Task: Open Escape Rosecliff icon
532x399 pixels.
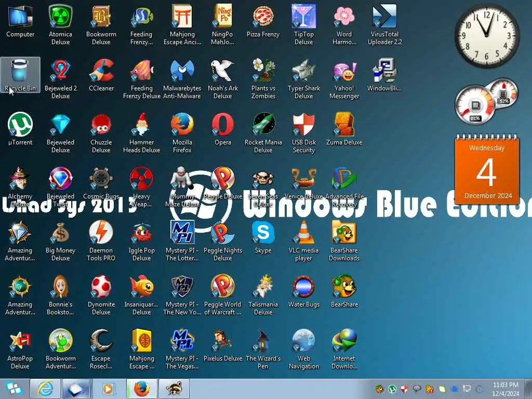Action: click(x=101, y=349)
